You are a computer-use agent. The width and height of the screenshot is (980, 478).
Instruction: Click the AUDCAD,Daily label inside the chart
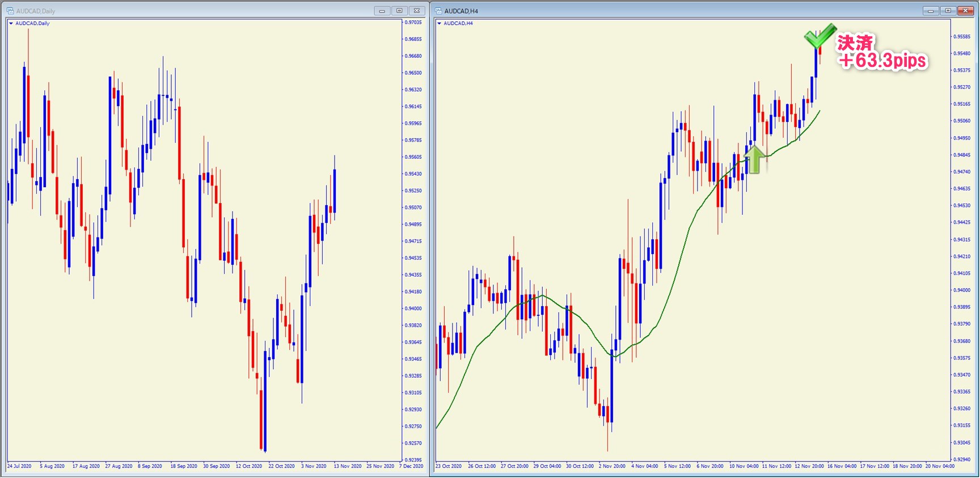(32, 23)
